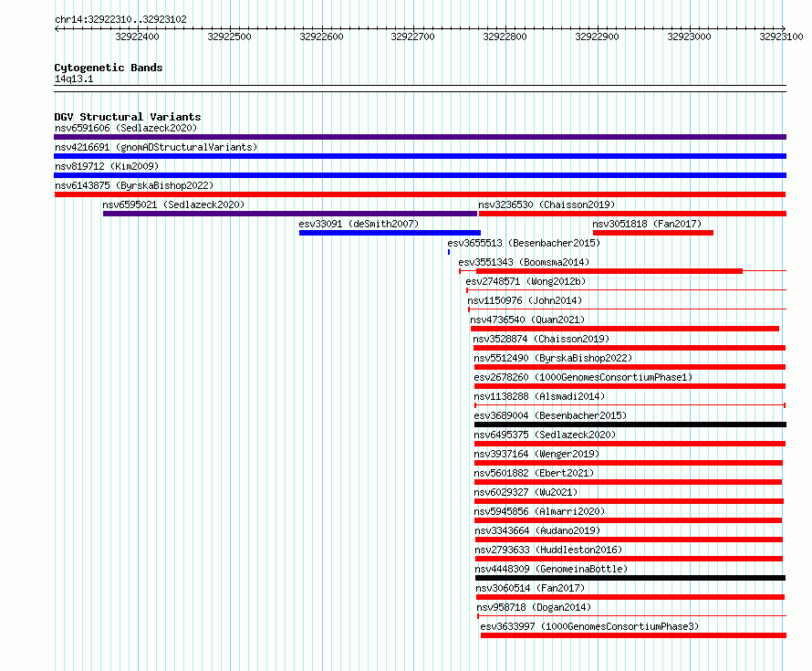Open nsv958718 (Dogan2014) label
812x671 pixels.
(534, 607)
